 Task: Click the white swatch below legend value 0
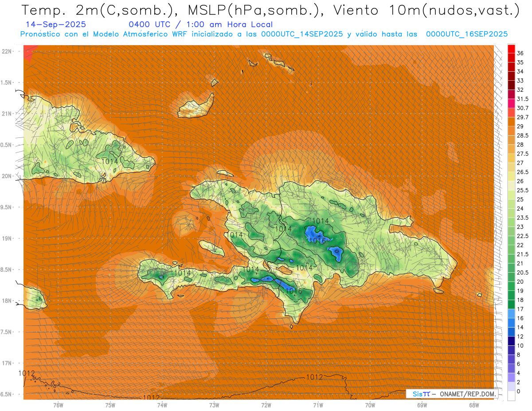click(511, 396)
